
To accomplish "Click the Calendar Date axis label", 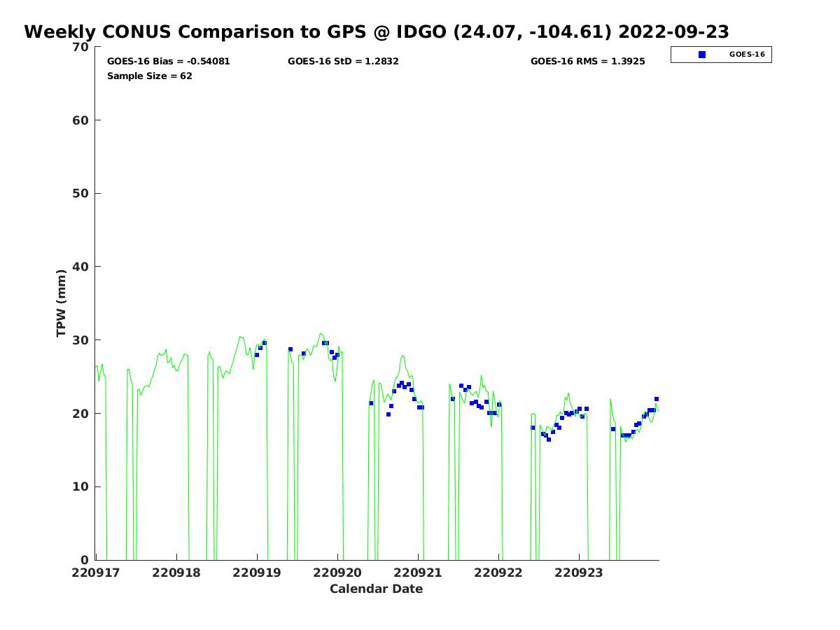I will click(377, 589).
